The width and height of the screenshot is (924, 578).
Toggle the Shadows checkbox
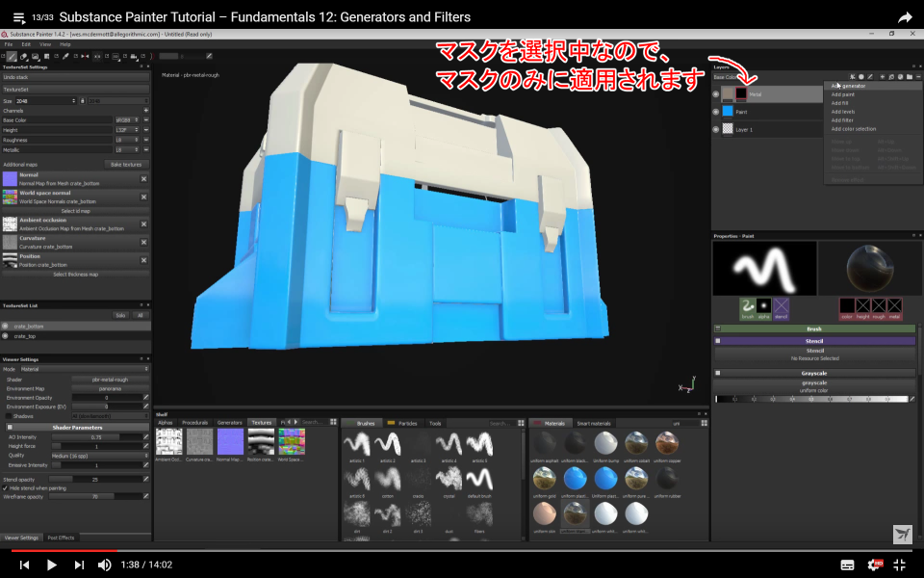9,416
